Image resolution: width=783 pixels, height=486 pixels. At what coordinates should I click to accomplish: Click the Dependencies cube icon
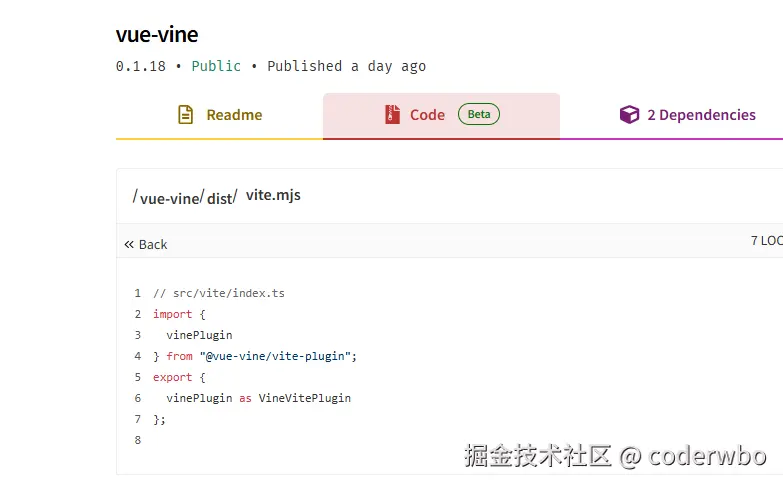coord(629,115)
